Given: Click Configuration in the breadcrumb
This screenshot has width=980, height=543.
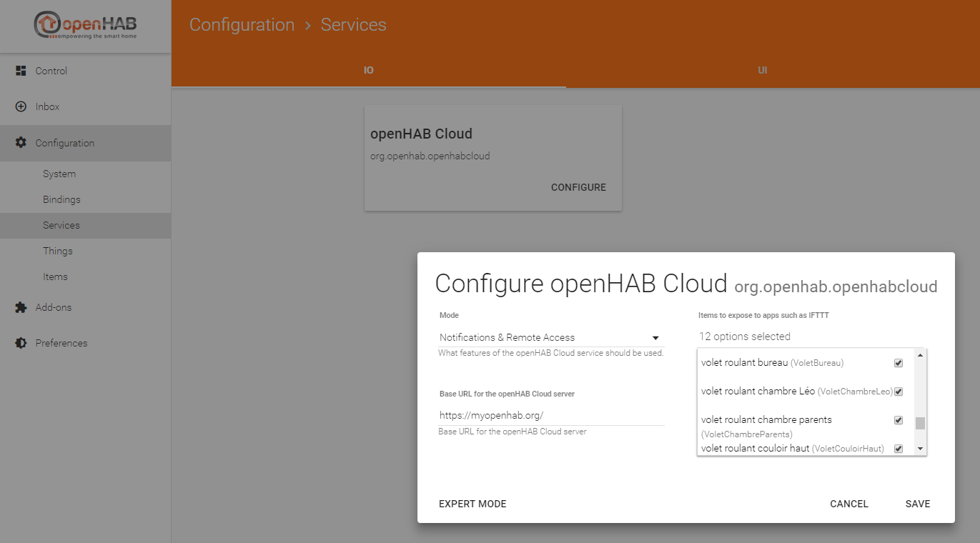Looking at the screenshot, I should (242, 24).
